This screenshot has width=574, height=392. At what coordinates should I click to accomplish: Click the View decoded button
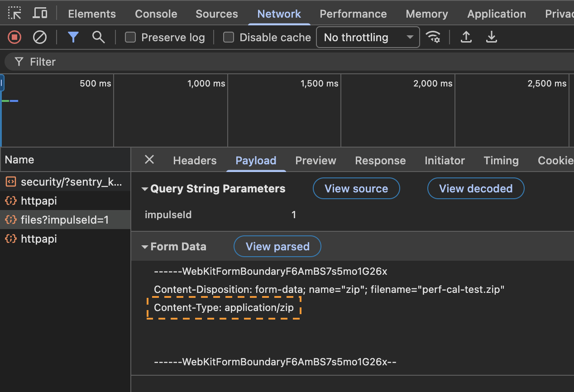[x=475, y=189]
